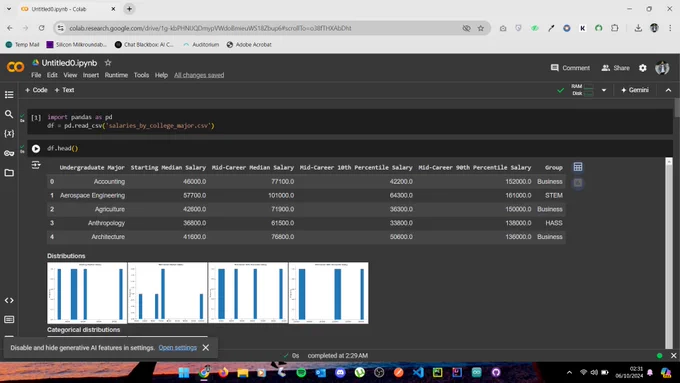This screenshot has width=680, height=383.
Task: Open the Insert menu
Action: pyautogui.click(x=91, y=75)
